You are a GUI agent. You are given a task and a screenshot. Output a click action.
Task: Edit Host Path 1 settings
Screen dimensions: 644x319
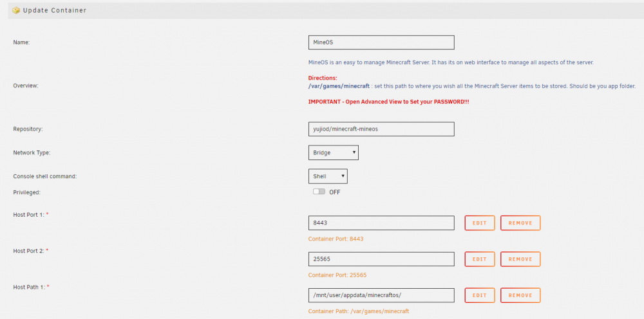pyautogui.click(x=480, y=295)
